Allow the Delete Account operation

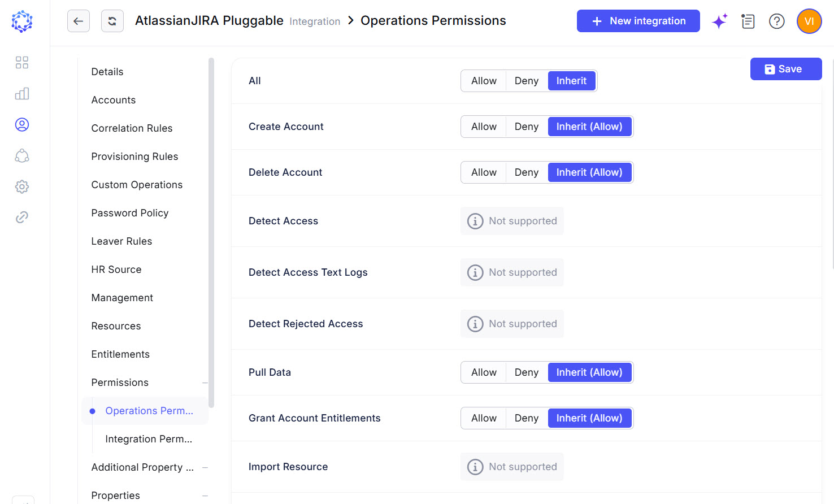[x=484, y=172]
